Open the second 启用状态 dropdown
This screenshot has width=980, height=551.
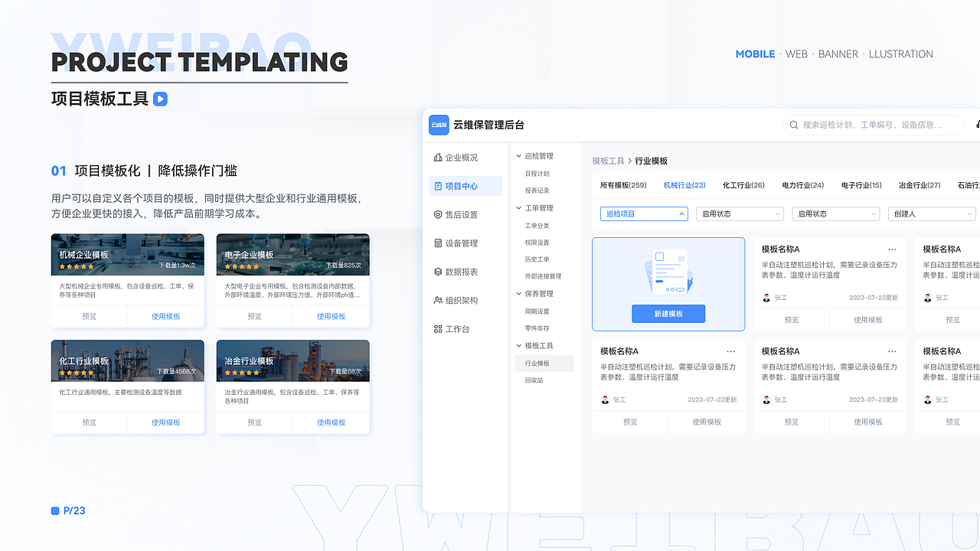pyautogui.click(x=836, y=214)
